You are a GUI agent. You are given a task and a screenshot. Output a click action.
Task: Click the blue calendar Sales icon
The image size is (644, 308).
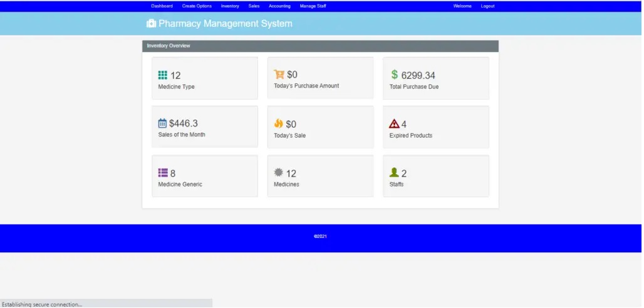[x=162, y=123]
